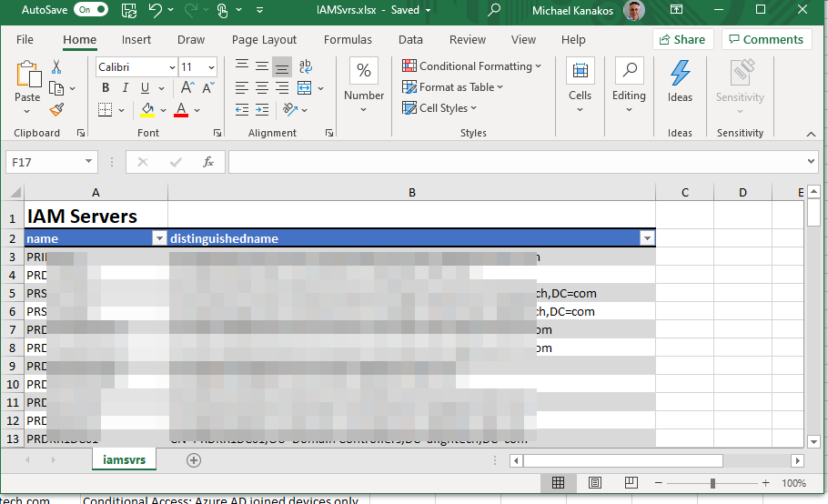The height and width of the screenshot is (504, 828).
Task: Click the Decrease Indent icon
Action: 242,110
